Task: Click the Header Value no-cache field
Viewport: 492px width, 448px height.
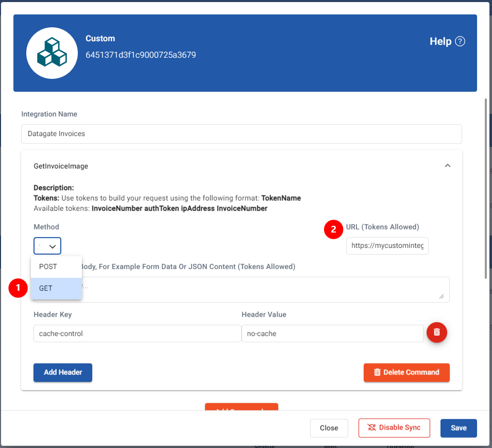Action: [x=332, y=334]
